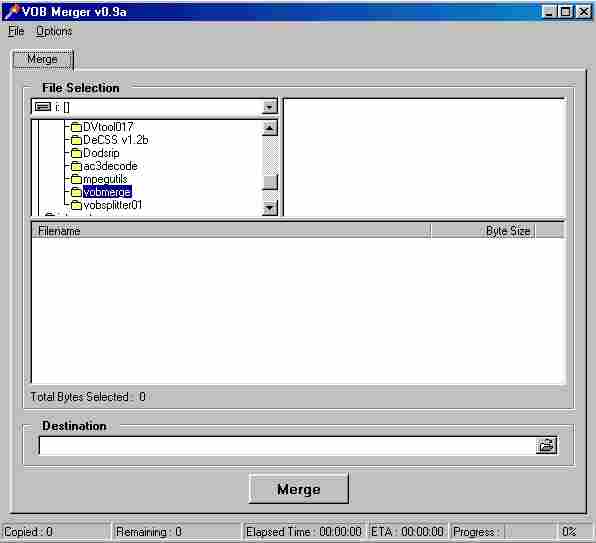Select the ac3decode folder
Viewport: 596px width, 543px height.
tap(110, 166)
